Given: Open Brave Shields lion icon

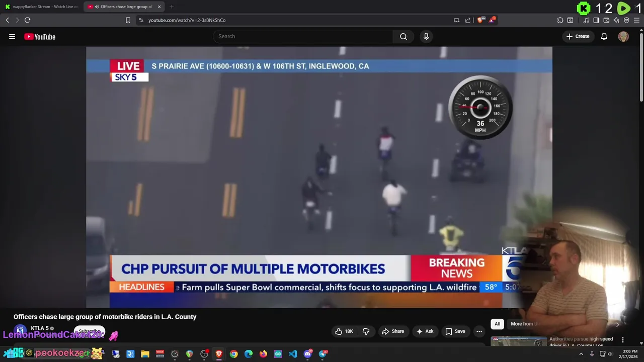Looking at the screenshot, I should click(480, 20).
